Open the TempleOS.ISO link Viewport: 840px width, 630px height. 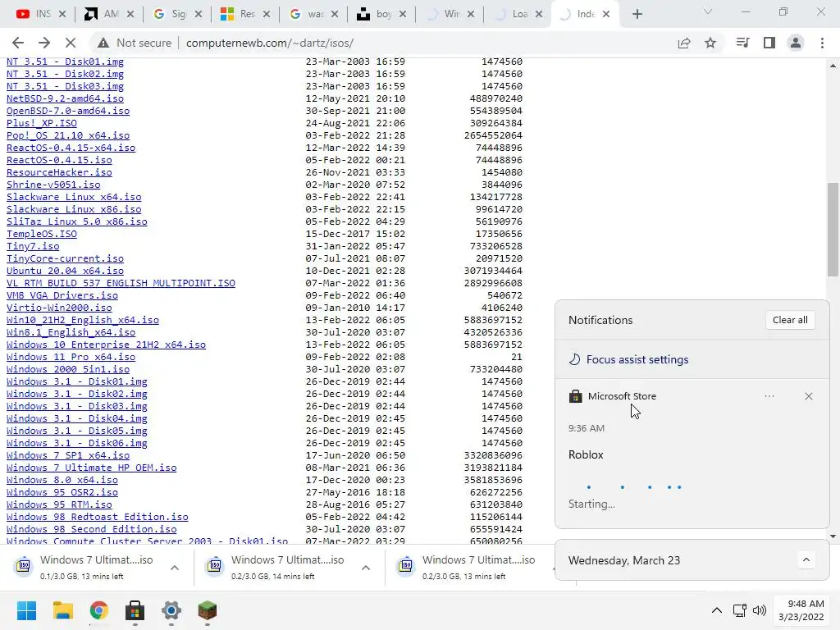click(42, 234)
